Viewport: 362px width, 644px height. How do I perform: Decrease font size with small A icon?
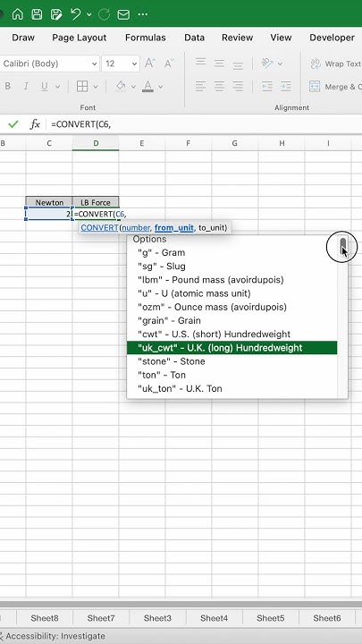click(168, 64)
